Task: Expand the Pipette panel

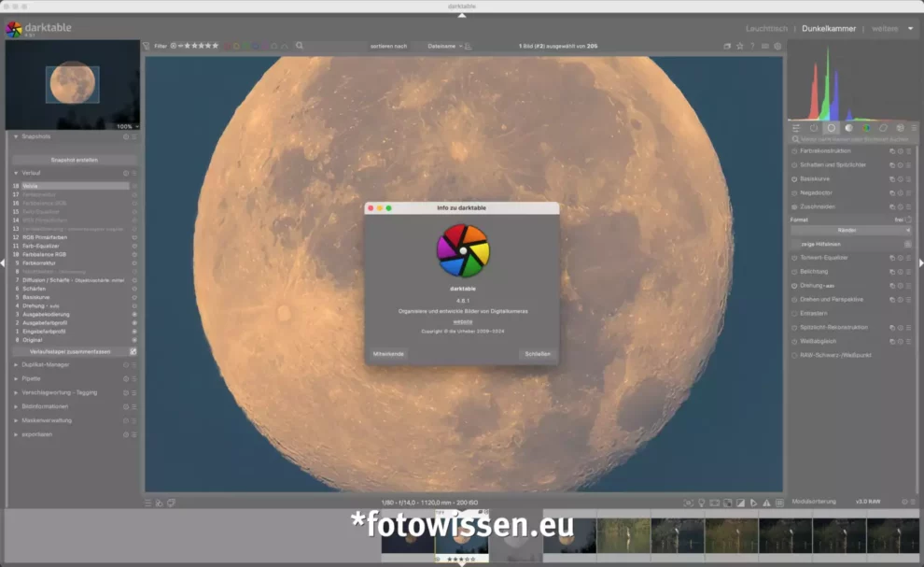Action: pyautogui.click(x=16, y=379)
